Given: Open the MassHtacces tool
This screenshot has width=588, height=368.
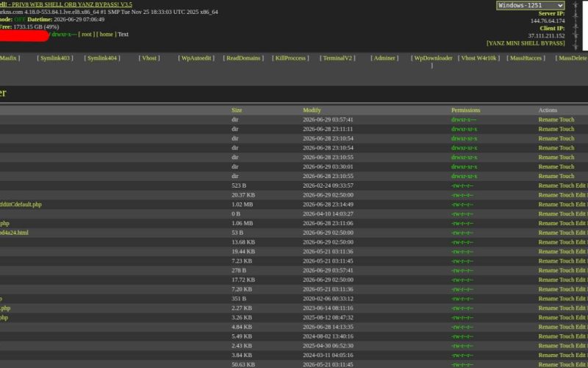Looking at the screenshot, I should click(526, 58).
